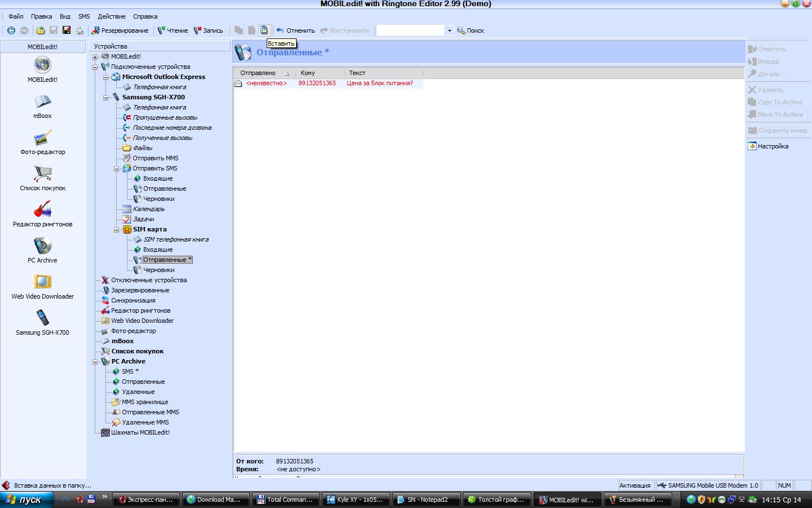Select Файлы folder in the tree

click(x=143, y=148)
